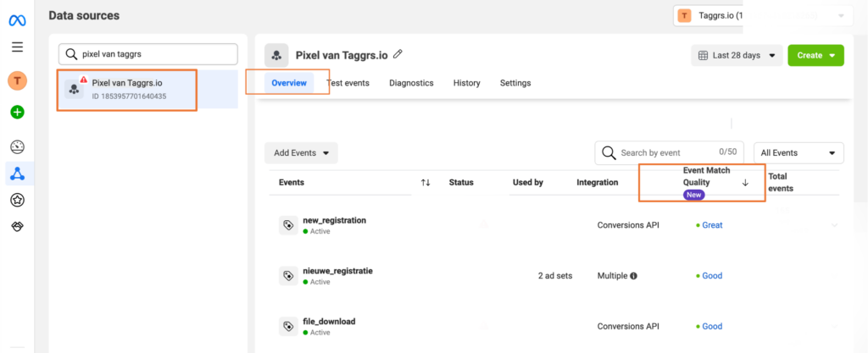Expand the file_download row chevron

[835, 327]
